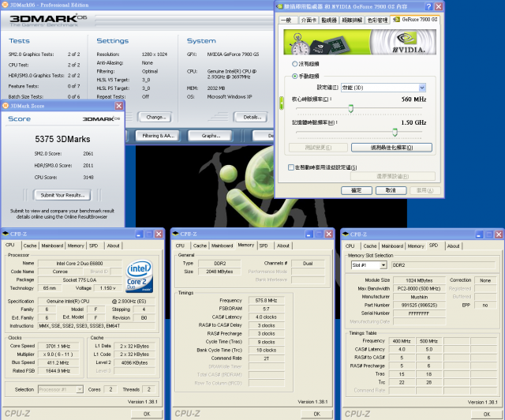Click the Rated FSB value 1644.9 MHz
Screen dimensions: 505x420
tap(58, 371)
